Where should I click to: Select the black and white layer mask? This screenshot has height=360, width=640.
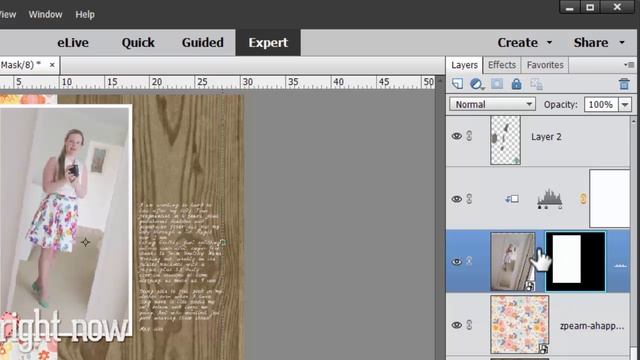(576, 262)
